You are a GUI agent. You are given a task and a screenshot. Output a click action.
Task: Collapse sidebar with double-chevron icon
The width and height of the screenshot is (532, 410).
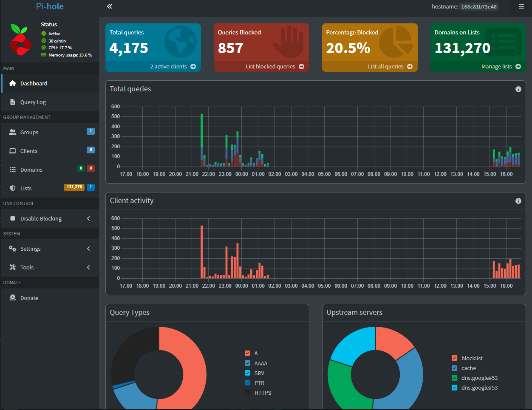tap(109, 6)
